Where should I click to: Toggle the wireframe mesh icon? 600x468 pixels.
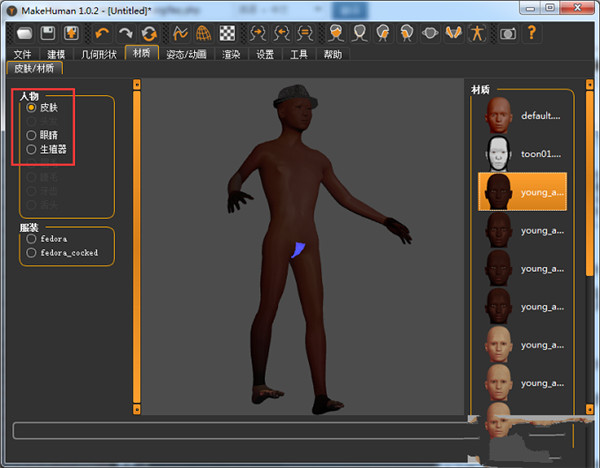(x=205, y=33)
